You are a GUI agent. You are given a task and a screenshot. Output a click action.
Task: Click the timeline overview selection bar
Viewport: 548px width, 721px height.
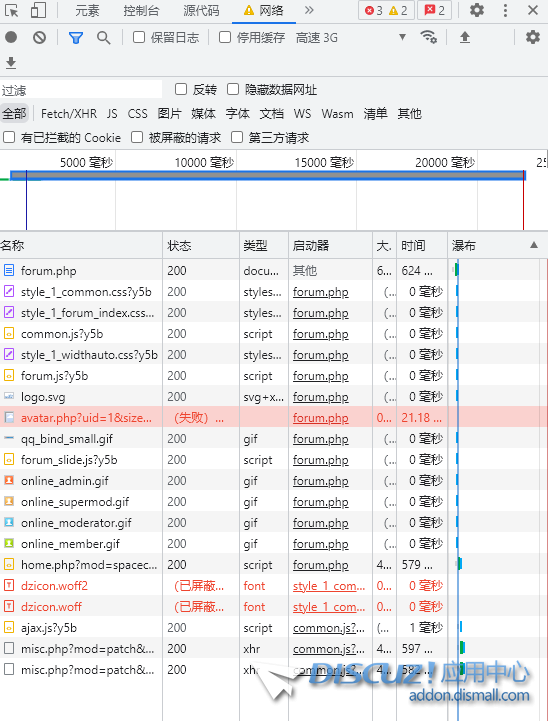click(268, 176)
